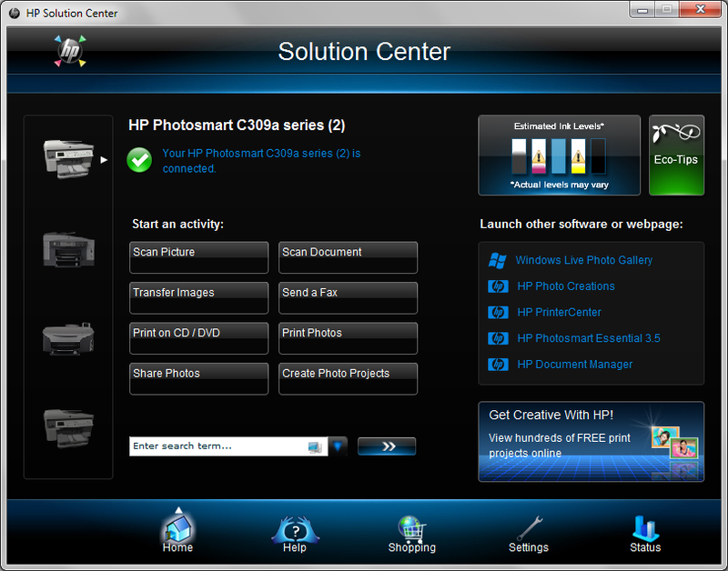The image size is (728, 571).
Task: Click the Status label in bottom bar
Action: [x=645, y=547]
